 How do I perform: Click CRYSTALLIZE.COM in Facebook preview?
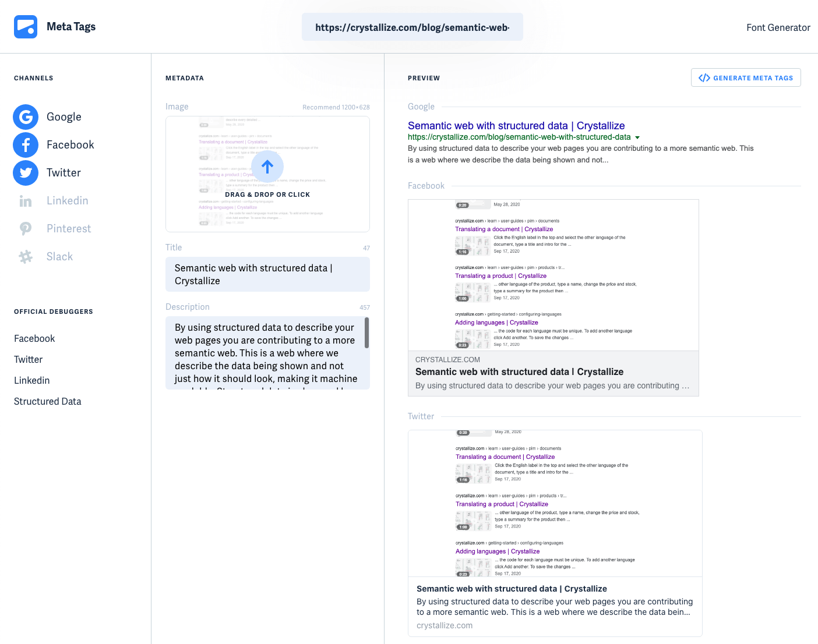pyautogui.click(x=447, y=360)
